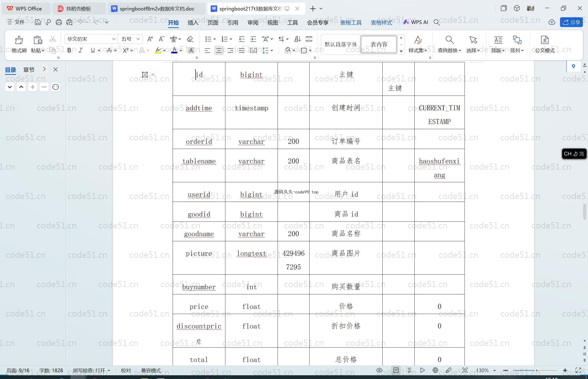Click the Align Right icon
Screen dimensions: 588x379
[230, 50]
